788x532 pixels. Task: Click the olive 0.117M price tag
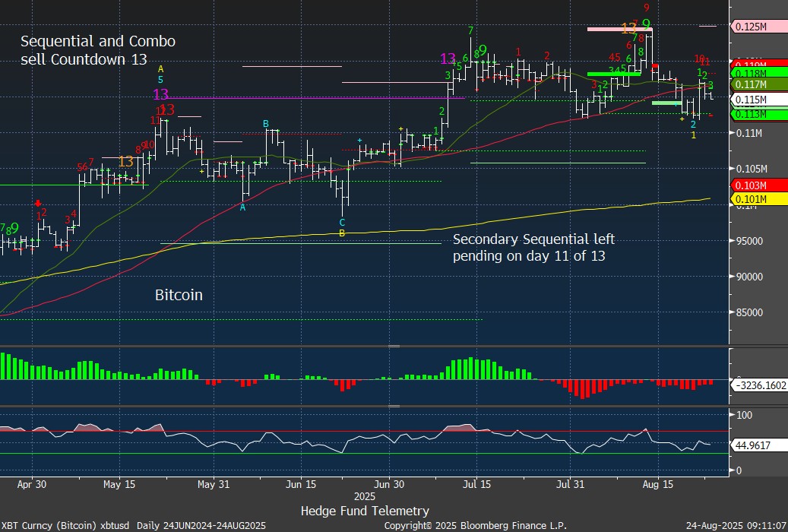click(x=759, y=84)
